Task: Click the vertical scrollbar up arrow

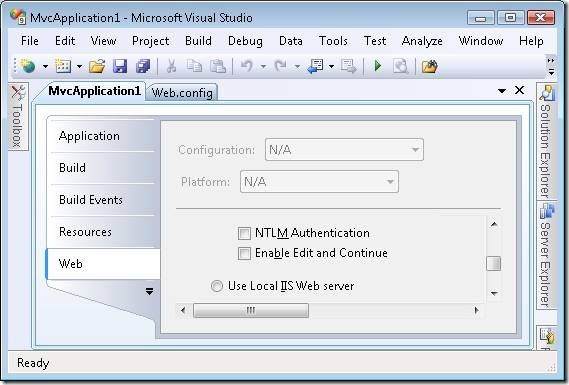Action: (x=494, y=224)
